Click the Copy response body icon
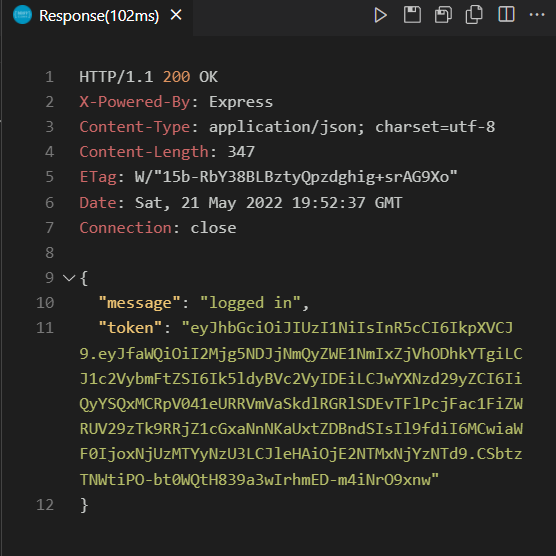This screenshot has width=556, height=556. (474, 15)
